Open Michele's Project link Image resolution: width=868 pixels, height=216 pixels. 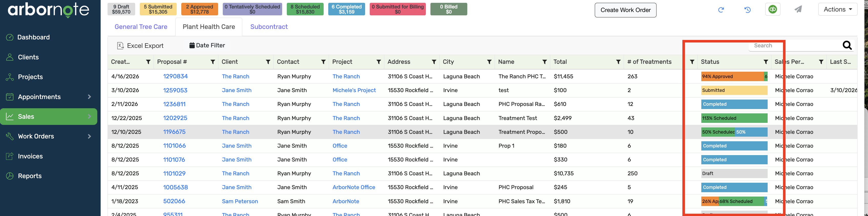[x=354, y=90]
